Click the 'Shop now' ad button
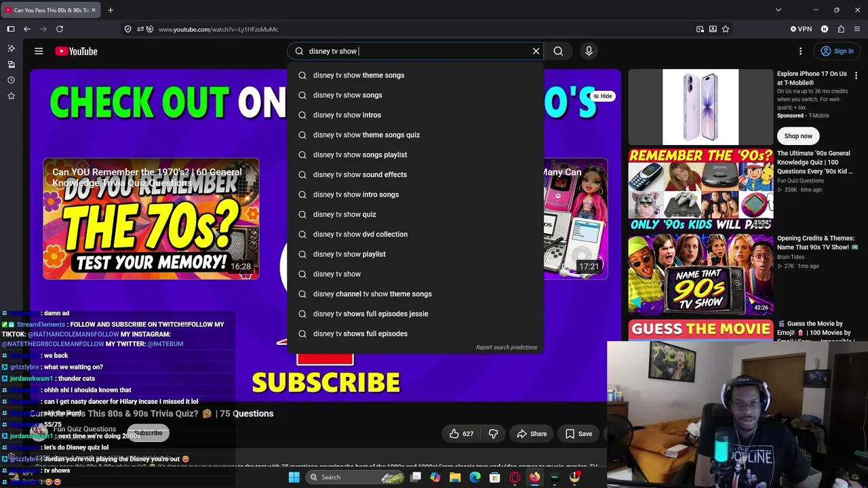Image resolution: width=868 pixels, height=488 pixels. point(798,136)
